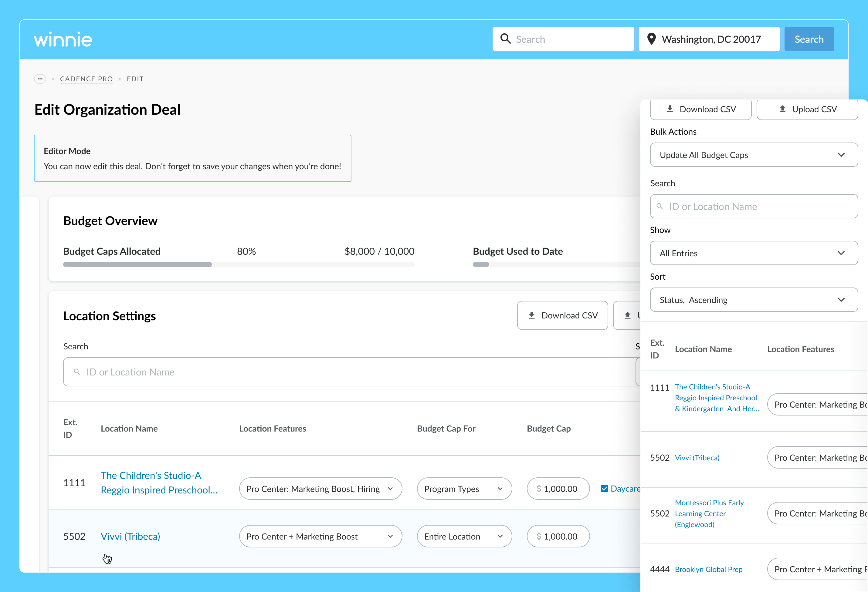868x592 pixels.
Task: Click the 80% allocation value
Action: tap(246, 251)
